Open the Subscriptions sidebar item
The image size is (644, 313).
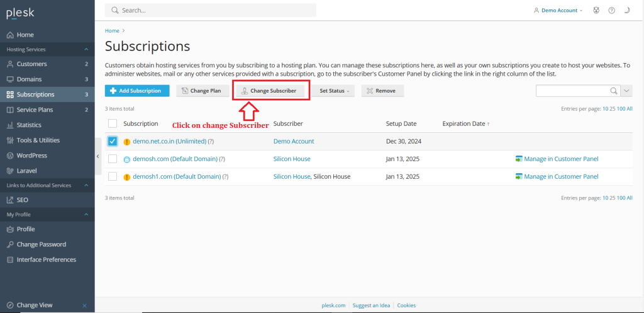[x=47, y=94]
